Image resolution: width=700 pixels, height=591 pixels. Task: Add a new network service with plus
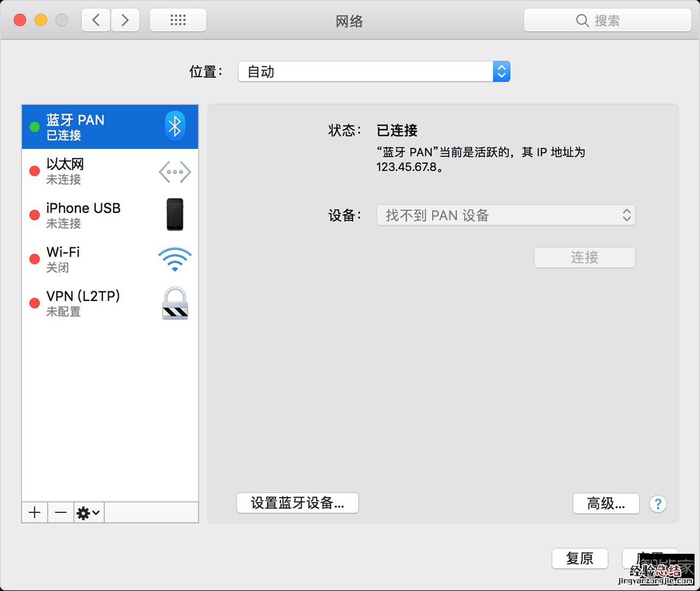tap(34, 513)
